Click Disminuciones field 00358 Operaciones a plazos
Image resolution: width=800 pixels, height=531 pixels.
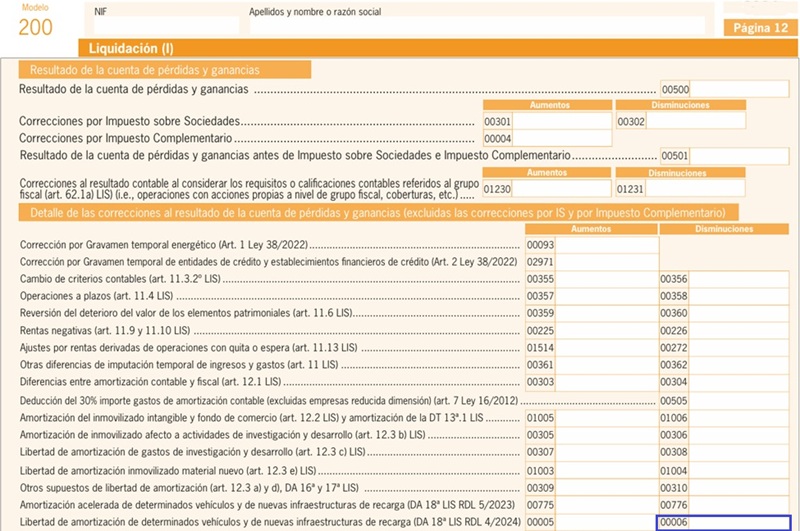pyautogui.click(x=739, y=296)
